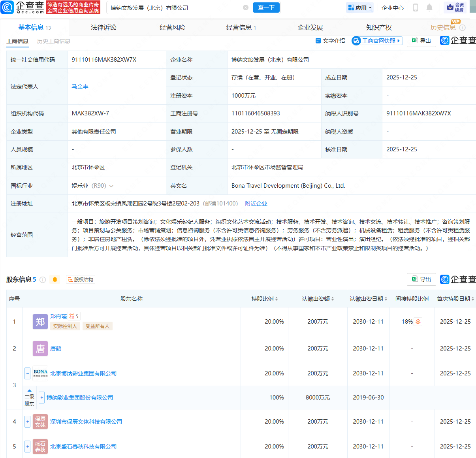Expand the 娱乐业 (R90) industry dropdown
Image resolution: width=476 pixels, height=458 pixels.
point(111,186)
